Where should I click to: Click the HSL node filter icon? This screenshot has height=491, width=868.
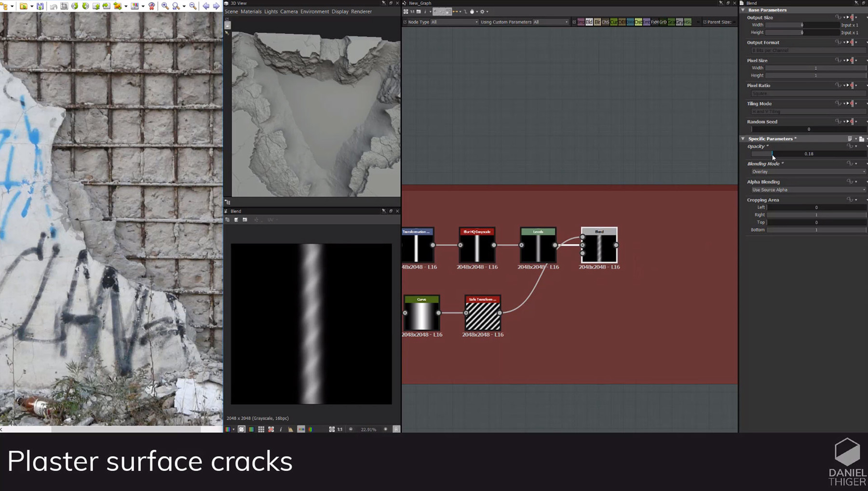point(687,22)
